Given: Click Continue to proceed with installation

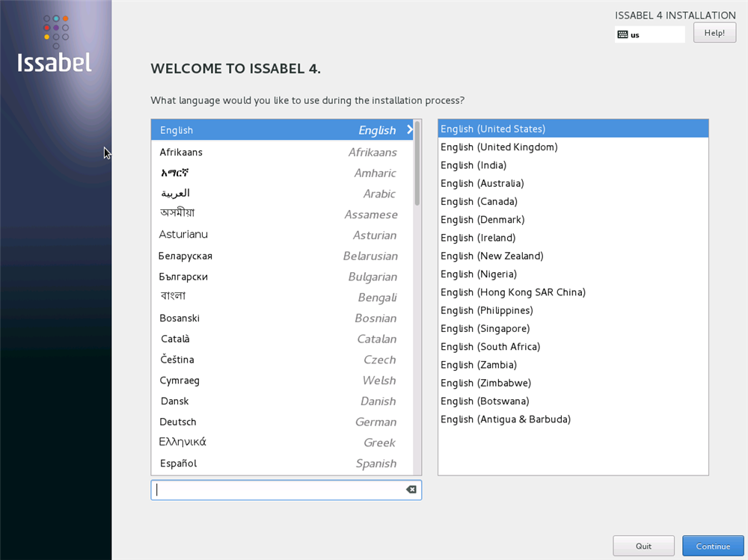Looking at the screenshot, I should click(x=712, y=546).
